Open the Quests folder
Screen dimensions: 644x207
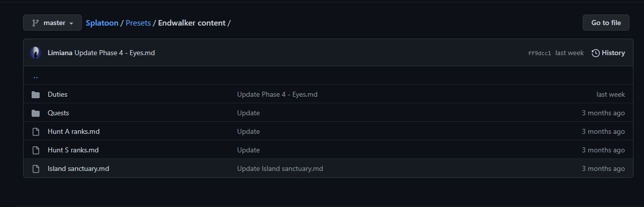pyautogui.click(x=58, y=113)
